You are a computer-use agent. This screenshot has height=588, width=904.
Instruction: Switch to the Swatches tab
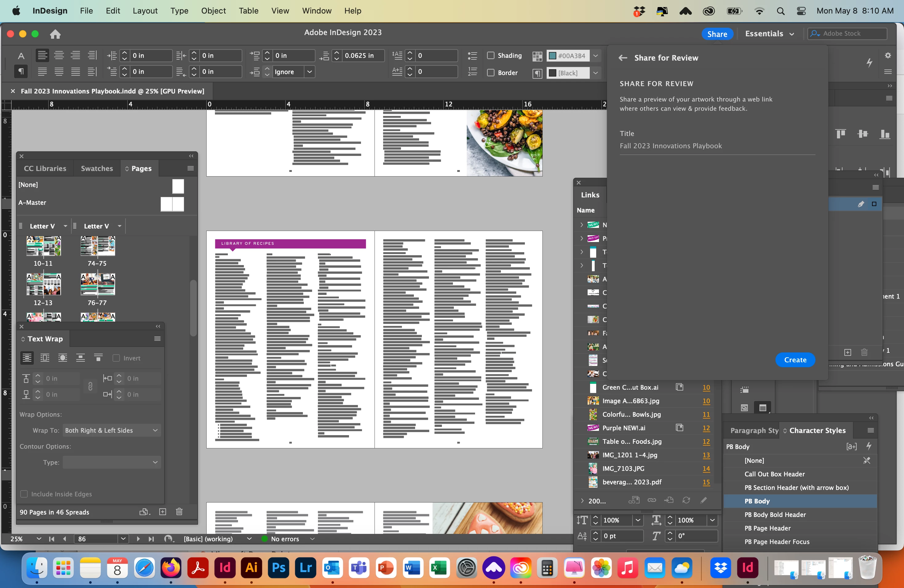(x=97, y=168)
